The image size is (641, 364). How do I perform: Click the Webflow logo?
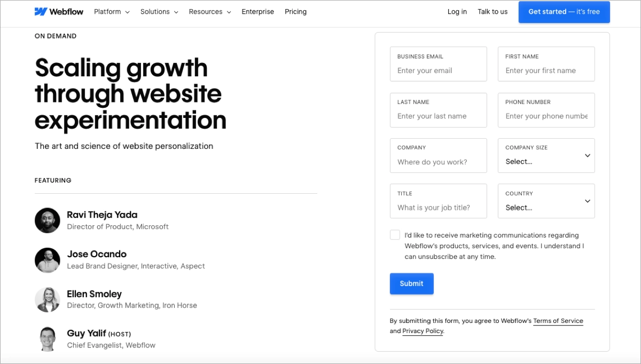click(x=59, y=11)
